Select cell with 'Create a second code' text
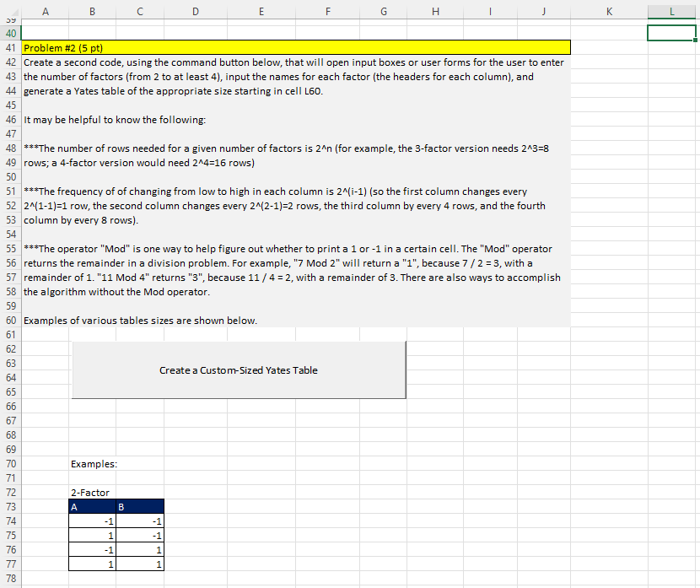This screenshot has height=588, width=700. pos(296,62)
